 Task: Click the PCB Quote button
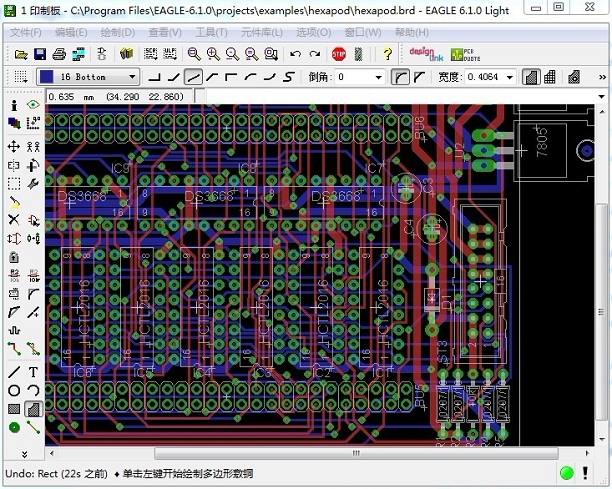[465, 54]
